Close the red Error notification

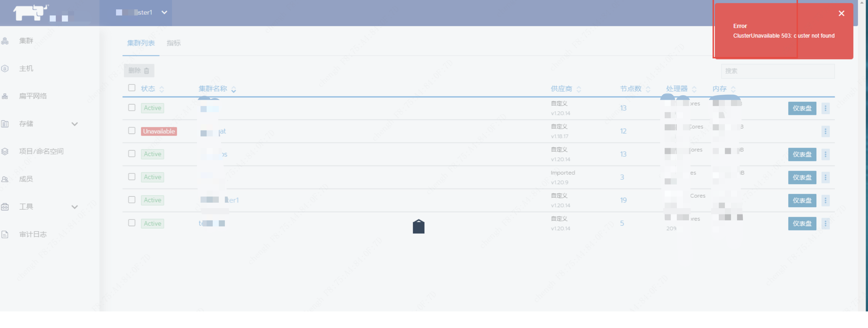[x=841, y=14]
